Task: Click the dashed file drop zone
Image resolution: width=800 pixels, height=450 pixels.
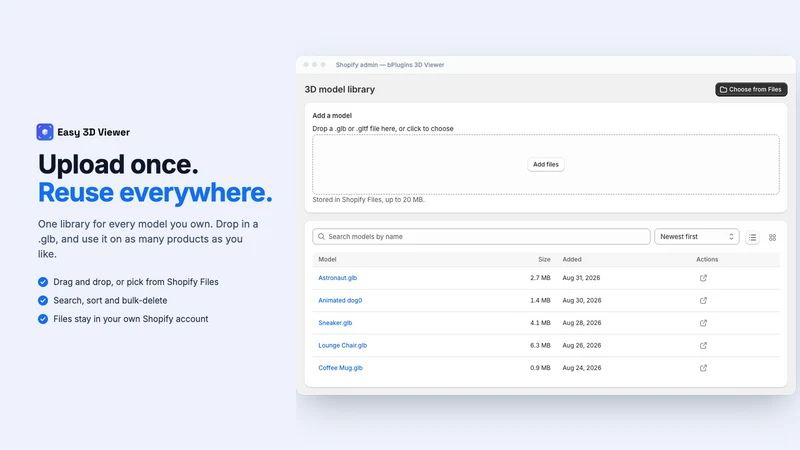Action: coord(545,164)
